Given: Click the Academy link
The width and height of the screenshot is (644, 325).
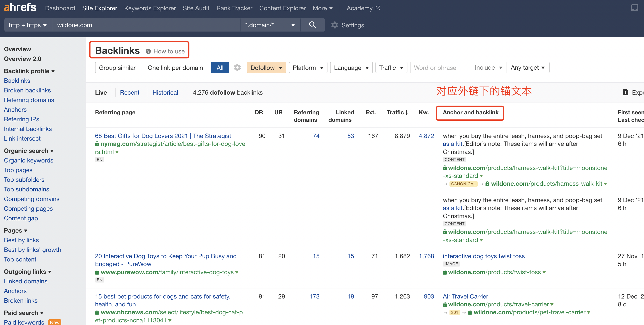Looking at the screenshot, I should coord(359,8).
